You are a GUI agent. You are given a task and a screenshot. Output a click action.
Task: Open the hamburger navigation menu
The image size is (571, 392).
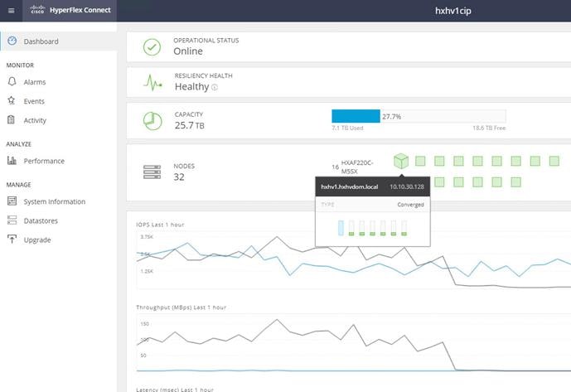pyautogui.click(x=12, y=11)
